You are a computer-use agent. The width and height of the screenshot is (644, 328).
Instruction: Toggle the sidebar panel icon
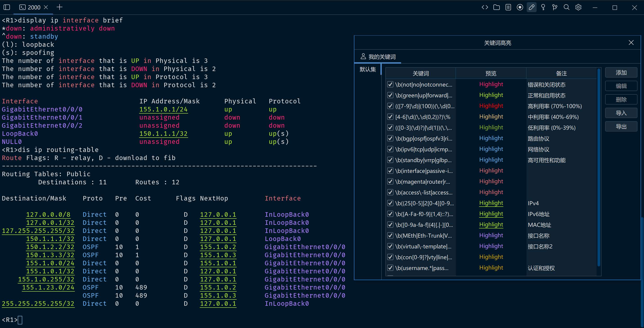point(7,7)
